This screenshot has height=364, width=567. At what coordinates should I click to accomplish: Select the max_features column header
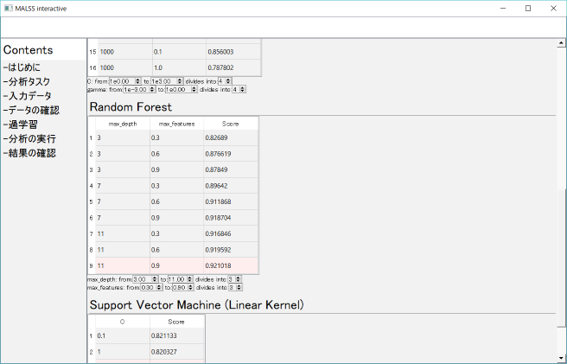[x=177, y=124]
